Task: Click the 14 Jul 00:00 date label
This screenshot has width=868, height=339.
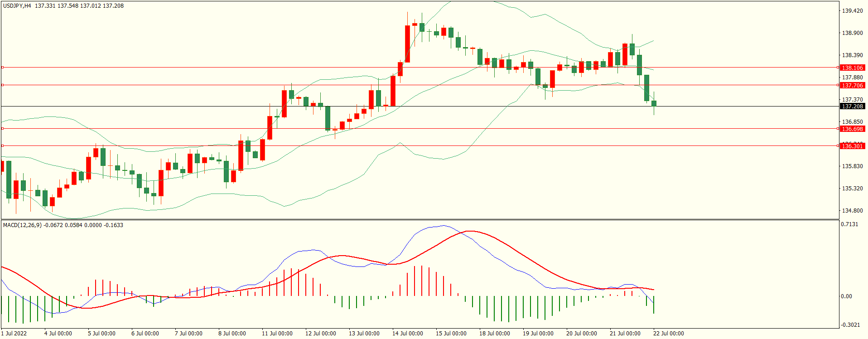Action: click(x=408, y=334)
